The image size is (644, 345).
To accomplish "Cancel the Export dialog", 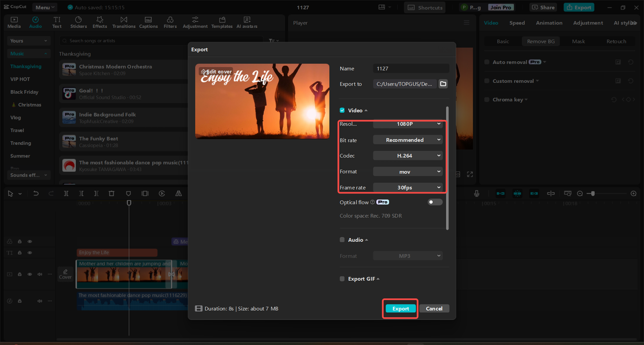I will click(x=434, y=308).
